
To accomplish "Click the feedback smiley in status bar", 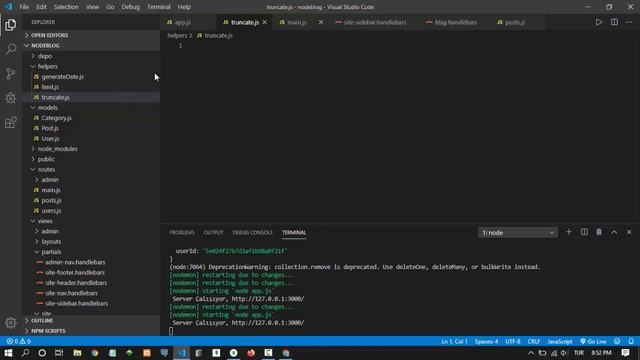I will [x=617, y=341].
